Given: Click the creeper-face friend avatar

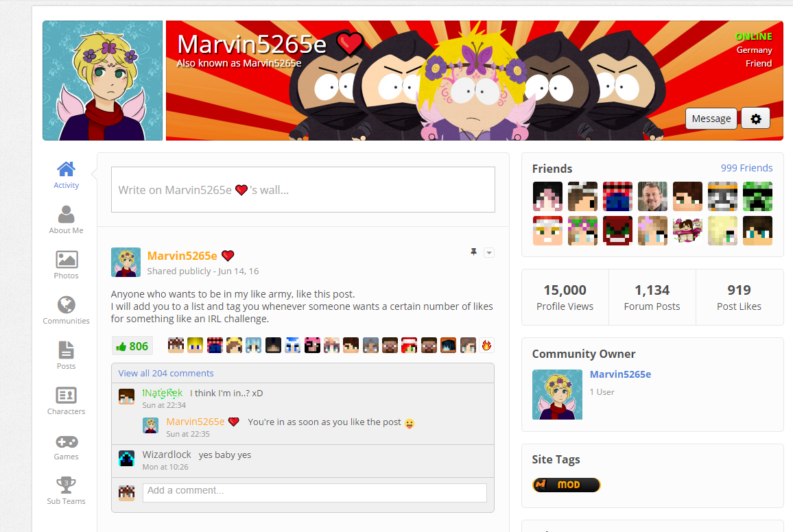Looking at the screenshot, I should [x=757, y=196].
